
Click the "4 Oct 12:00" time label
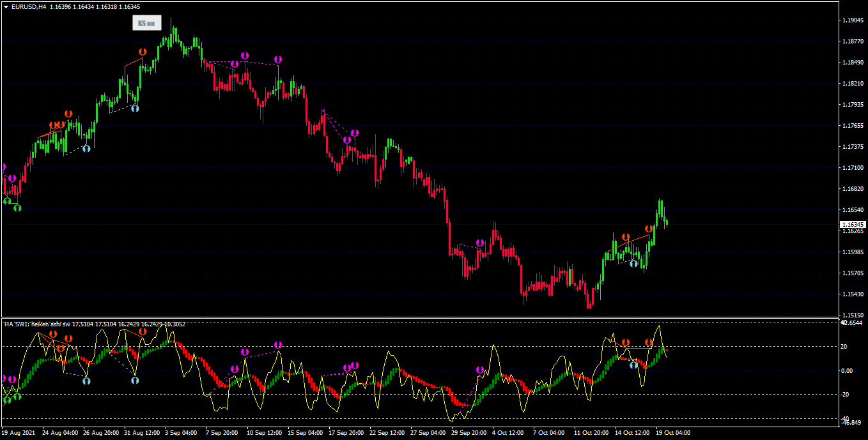pyautogui.click(x=508, y=433)
